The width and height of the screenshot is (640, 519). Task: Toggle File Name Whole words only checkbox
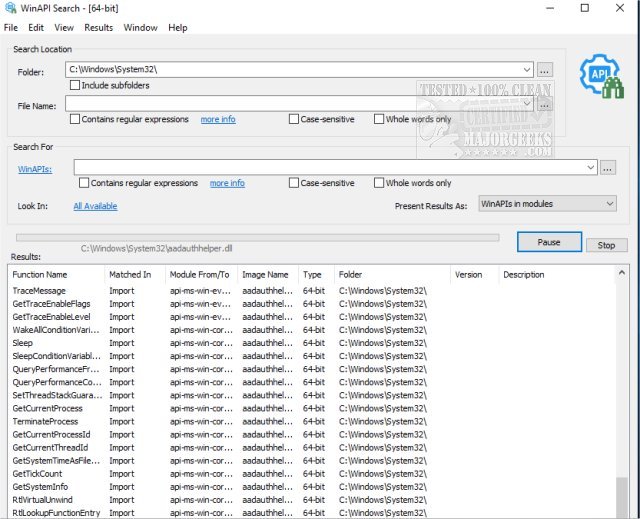coord(379,119)
